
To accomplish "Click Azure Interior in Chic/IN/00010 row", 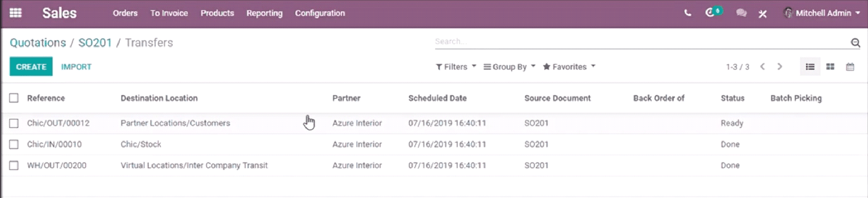I will point(357,144).
